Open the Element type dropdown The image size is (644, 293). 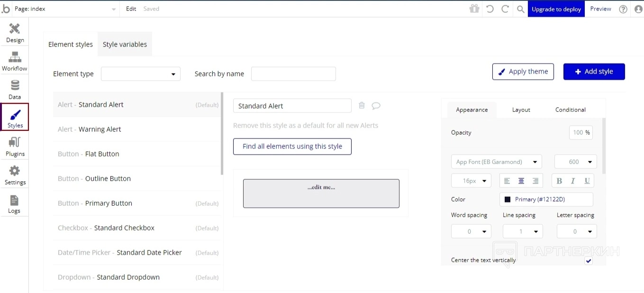141,74
